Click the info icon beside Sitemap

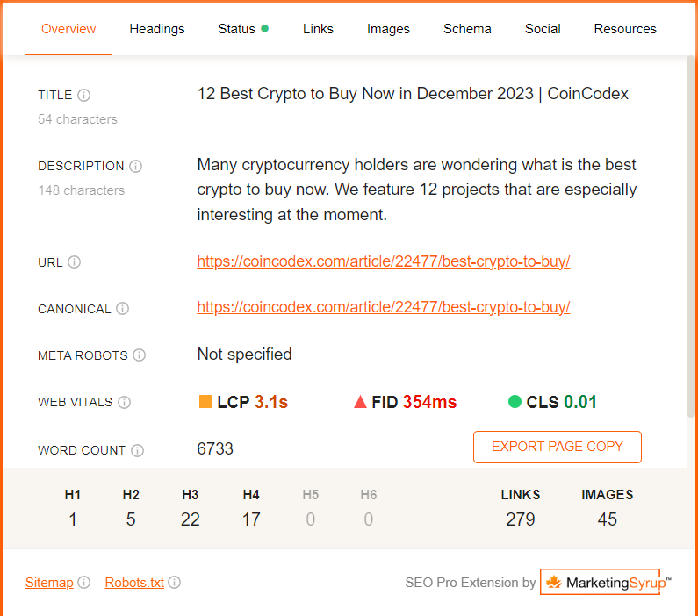pyautogui.click(x=84, y=583)
